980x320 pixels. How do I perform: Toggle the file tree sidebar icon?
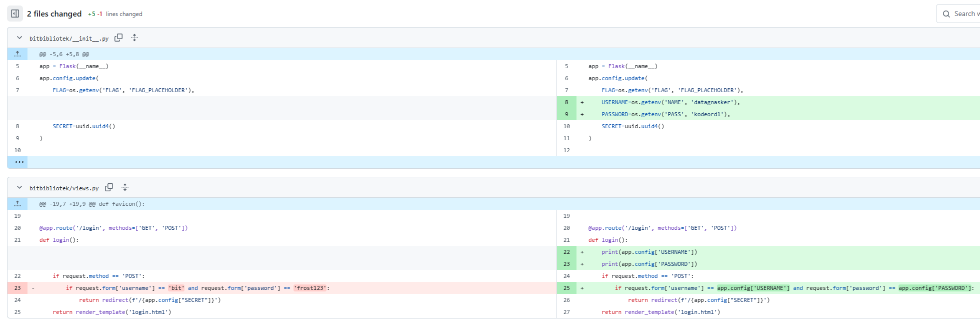point(15,14)
